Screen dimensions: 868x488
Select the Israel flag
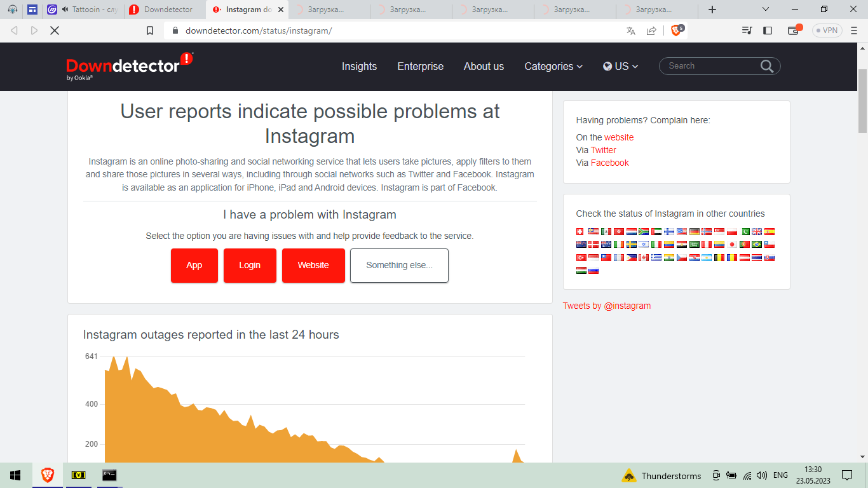pos(644,245)
